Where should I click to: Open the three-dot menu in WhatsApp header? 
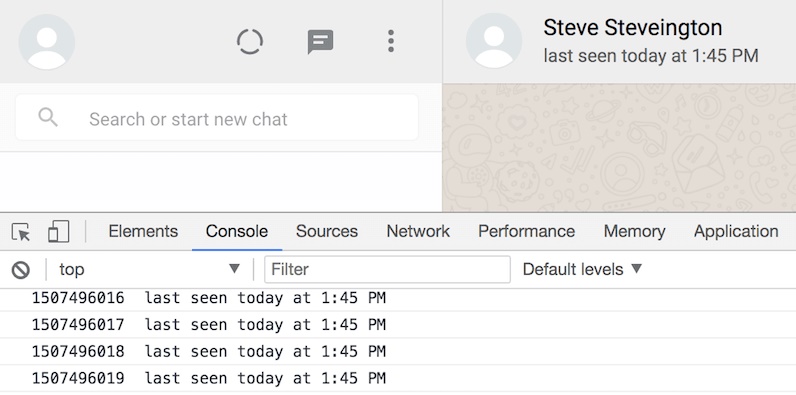tap(390, 41)
